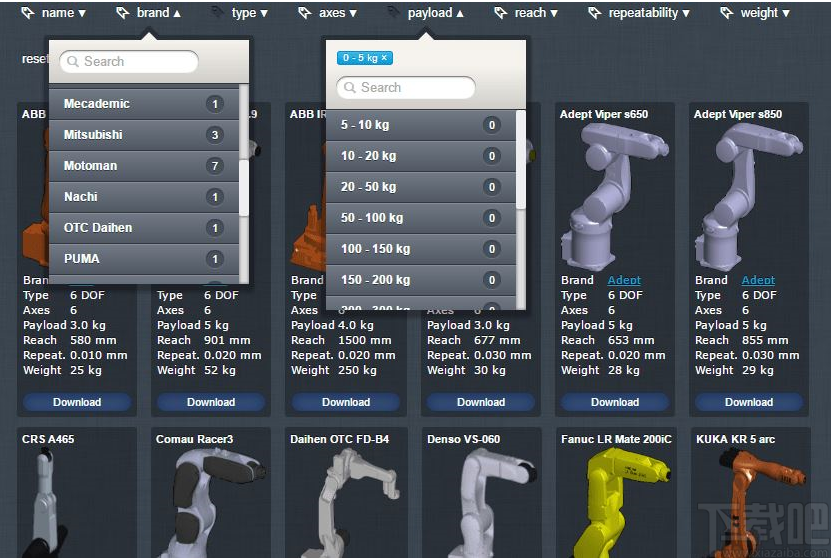832x558 pixels.
Task: Choose the 5 - 10 kg payload range
Action: 421,125
